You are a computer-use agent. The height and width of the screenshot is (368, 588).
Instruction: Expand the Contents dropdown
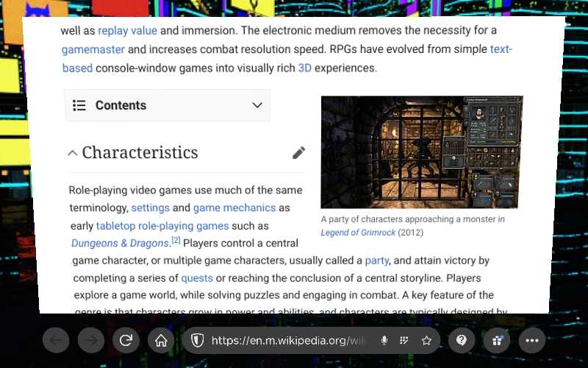[x=257, y=105]
